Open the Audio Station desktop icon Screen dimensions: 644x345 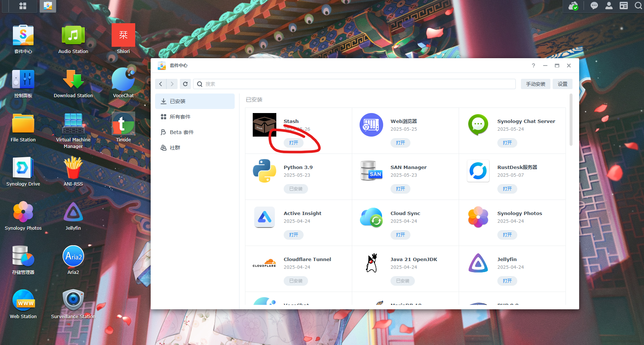coord(73,36)
